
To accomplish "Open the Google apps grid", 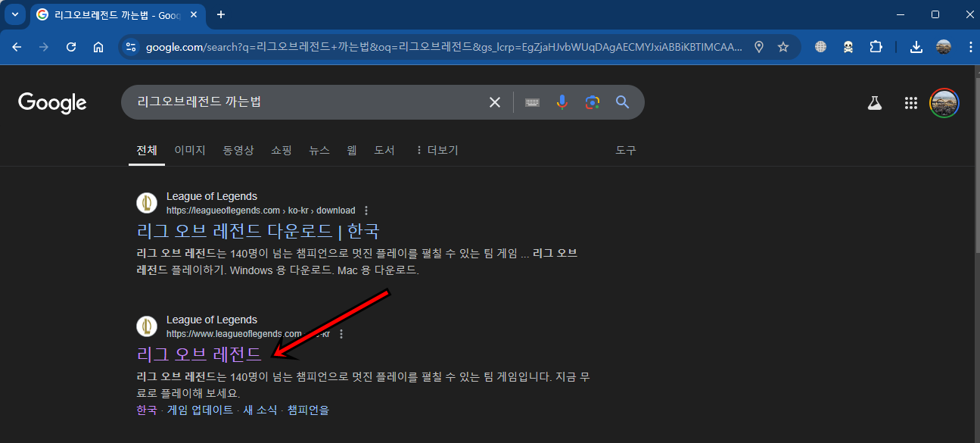I will 911,103.
